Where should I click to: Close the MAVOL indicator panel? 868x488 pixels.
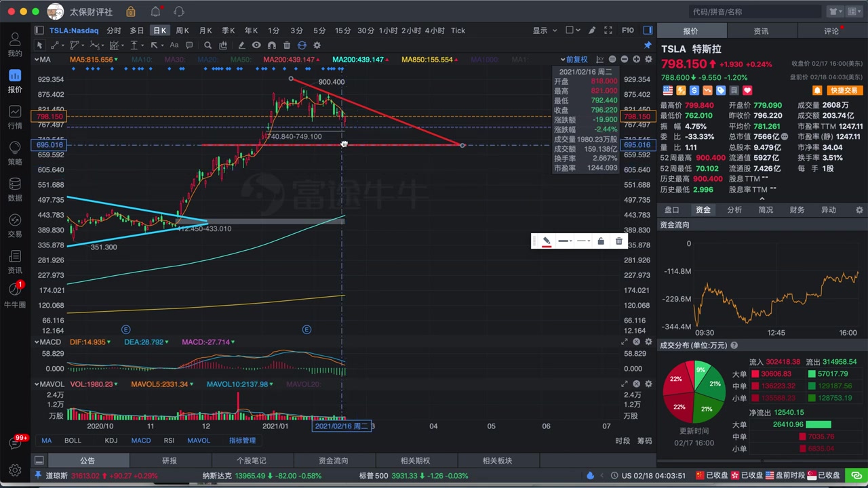(636, 384)
